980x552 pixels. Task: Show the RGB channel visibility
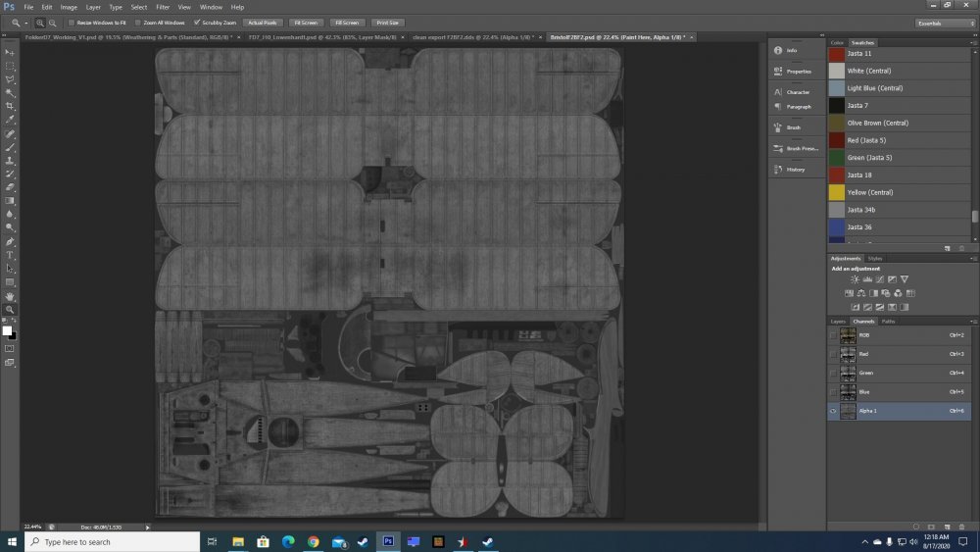[833, 335]
